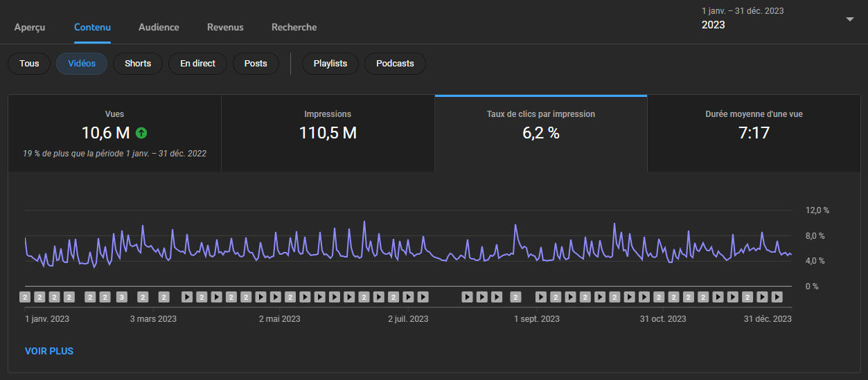Click the 2023 date period selector
Screen dimensions: 868x380
pos(714,24)
